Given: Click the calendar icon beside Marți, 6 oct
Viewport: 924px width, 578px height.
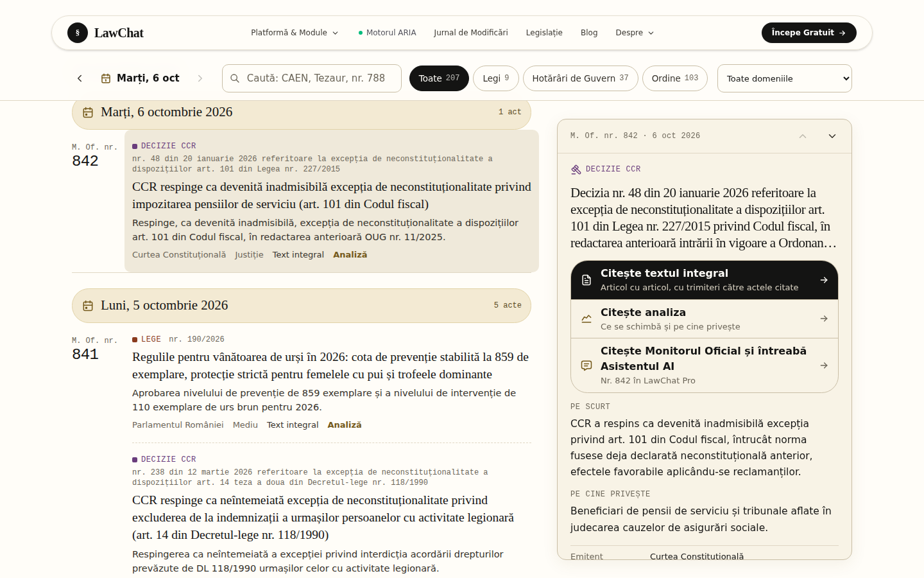Looking at the screenshot, I should coord(106,78).
